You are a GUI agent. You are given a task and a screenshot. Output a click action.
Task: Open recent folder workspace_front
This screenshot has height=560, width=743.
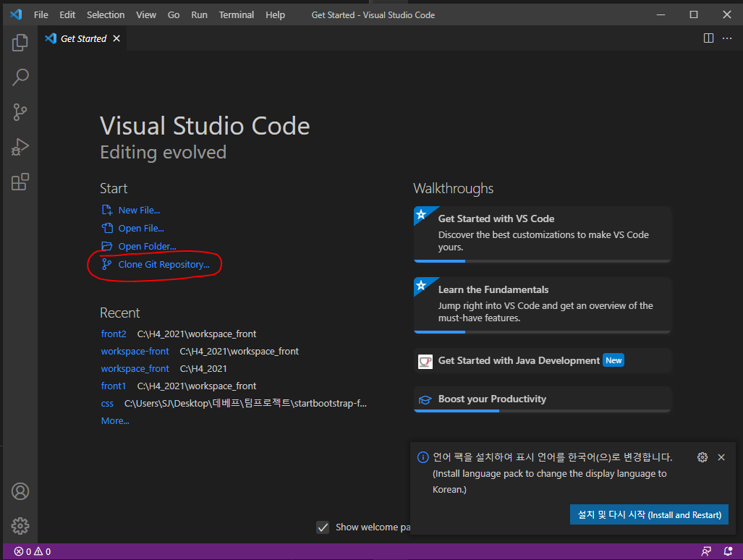(x=135, y=368)
